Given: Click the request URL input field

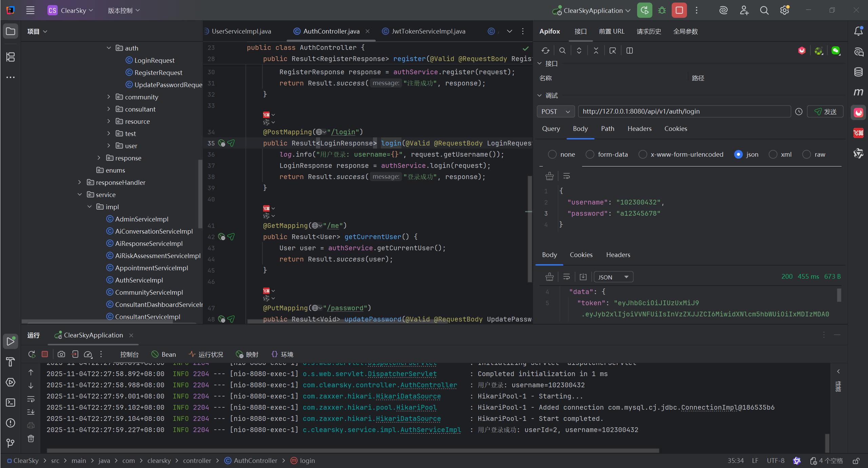Looking at the screenshot, I should 684,112.
